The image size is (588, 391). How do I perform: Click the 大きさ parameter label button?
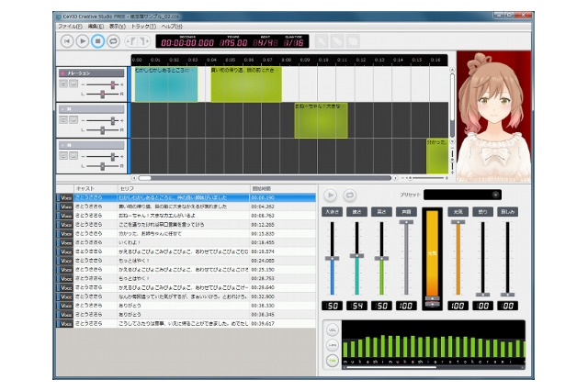point(332,212)
